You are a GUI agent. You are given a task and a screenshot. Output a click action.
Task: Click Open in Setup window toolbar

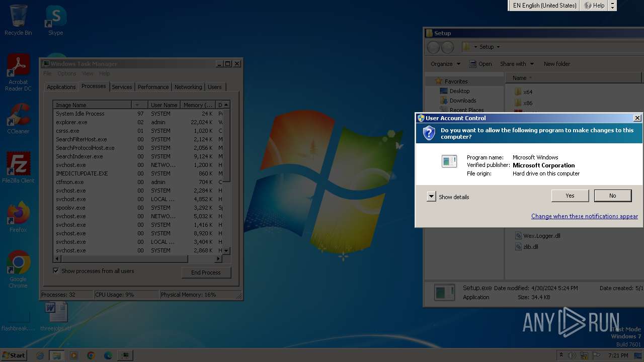pos(480,64)
